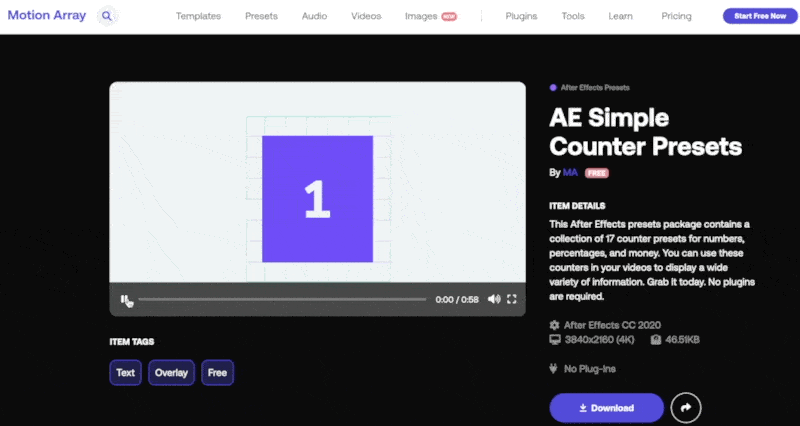Viewport: 800px width, 426px height.
Task: Open the Templates menu
Action: (x=198, y=16)
